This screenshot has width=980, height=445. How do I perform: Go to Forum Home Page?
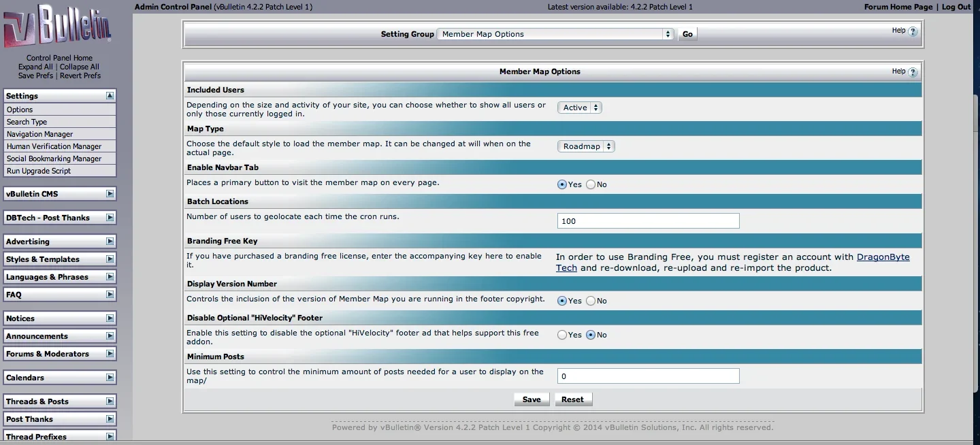point(898,7)
